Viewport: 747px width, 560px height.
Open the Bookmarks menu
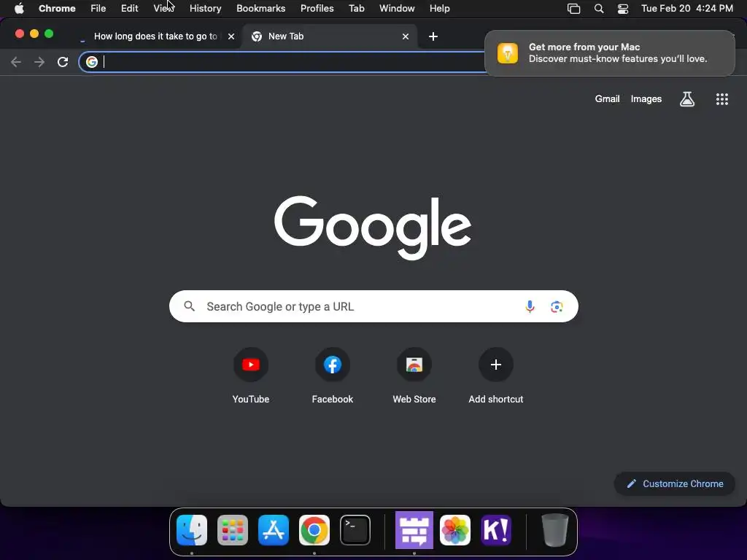click(261, 9)
